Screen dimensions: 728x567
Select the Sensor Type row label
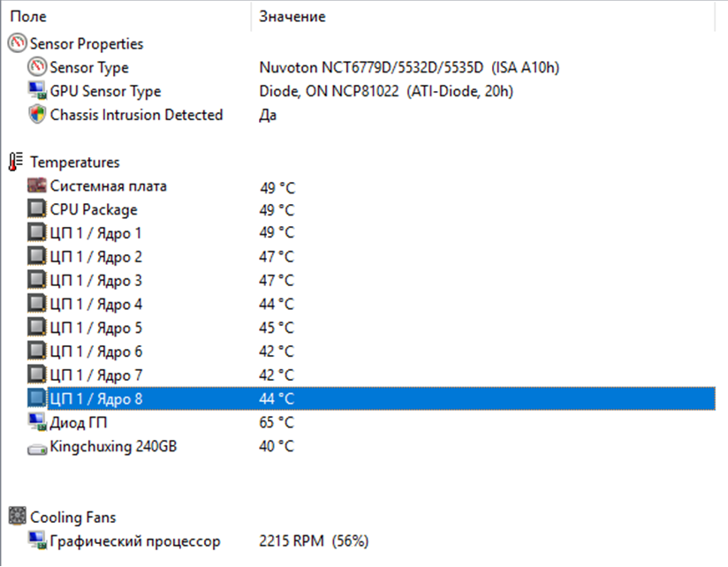coord(89,68)
